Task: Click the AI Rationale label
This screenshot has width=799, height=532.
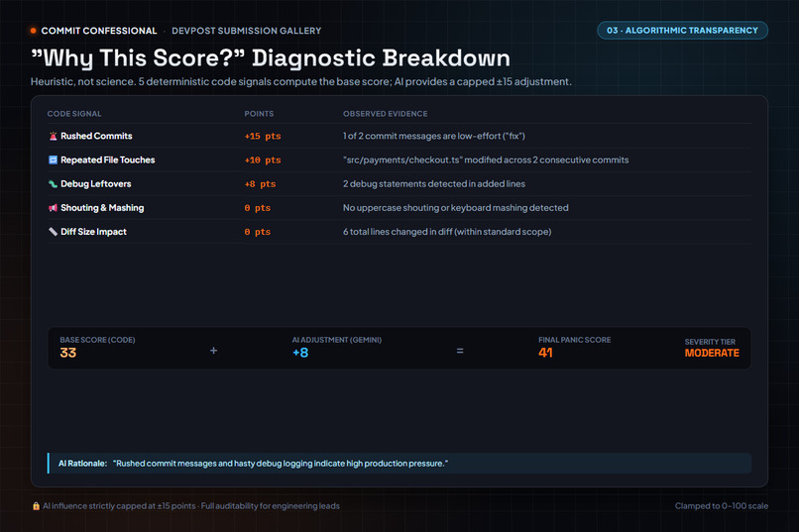Action: pos(82,464)
